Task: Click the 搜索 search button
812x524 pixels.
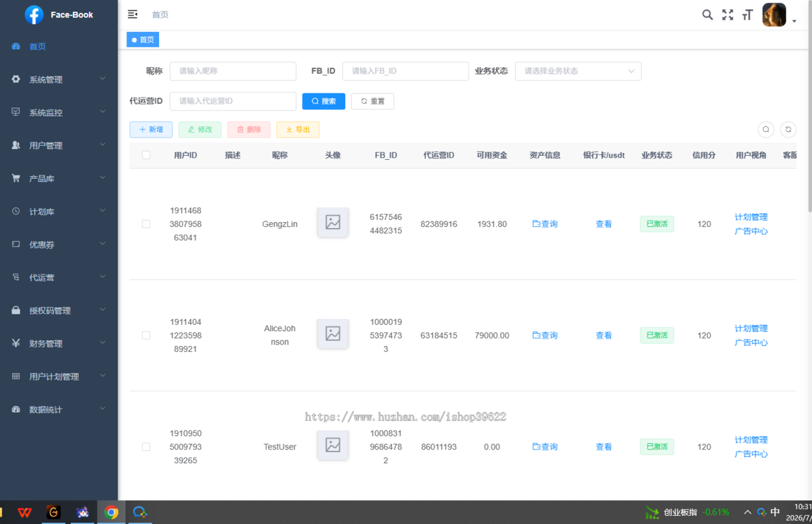Action: (323, 102)
